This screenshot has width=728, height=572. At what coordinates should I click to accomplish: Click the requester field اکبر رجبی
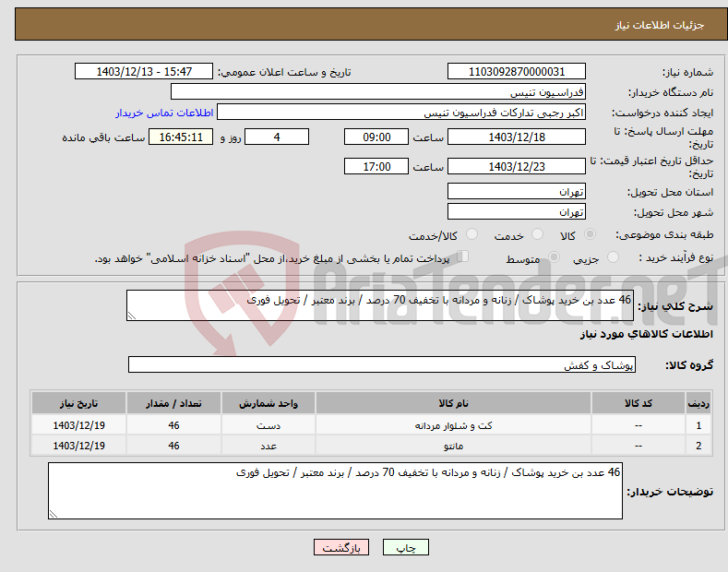point(401,113)
